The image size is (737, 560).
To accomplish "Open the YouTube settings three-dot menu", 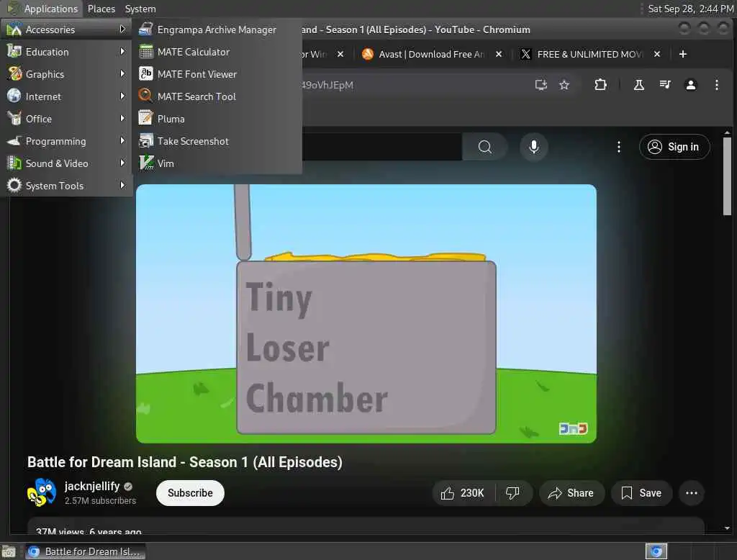I will click(x=618, y=147).
